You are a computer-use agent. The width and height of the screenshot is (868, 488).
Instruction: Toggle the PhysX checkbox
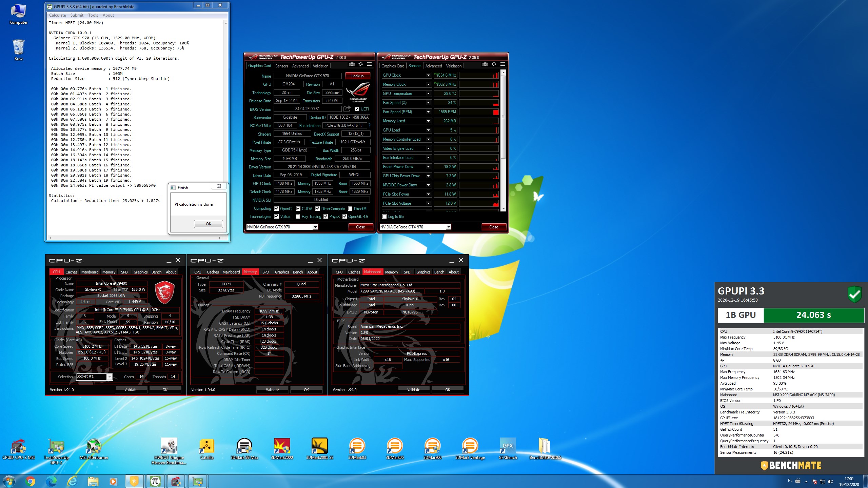pyautogui.click(x=326, y=217)
